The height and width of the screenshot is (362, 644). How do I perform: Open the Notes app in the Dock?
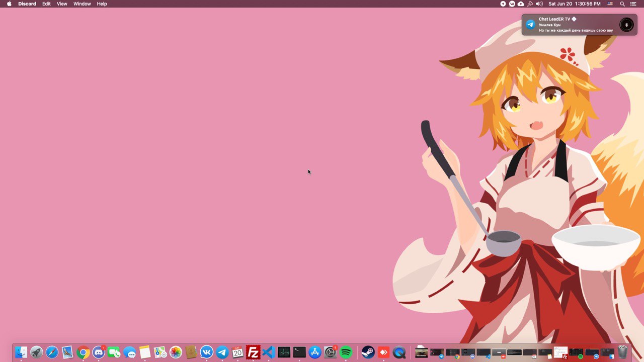point(145,352)
